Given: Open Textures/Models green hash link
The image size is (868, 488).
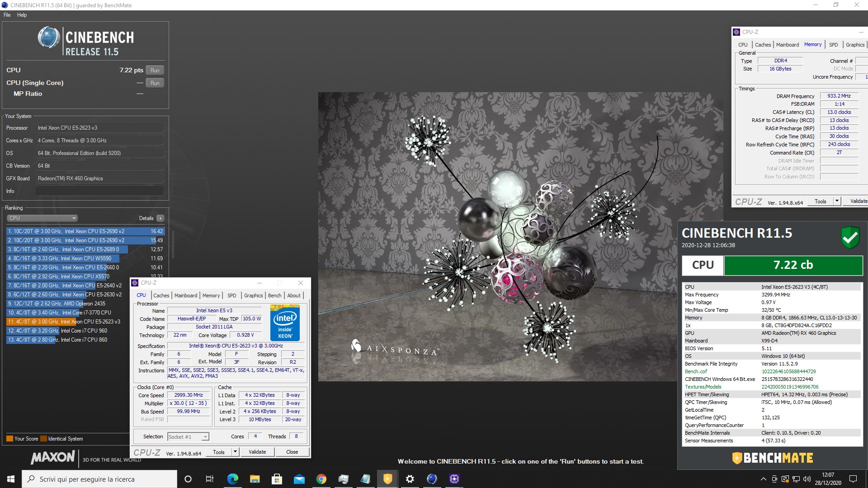Looking at the screenshot, I should click(790, 387).
